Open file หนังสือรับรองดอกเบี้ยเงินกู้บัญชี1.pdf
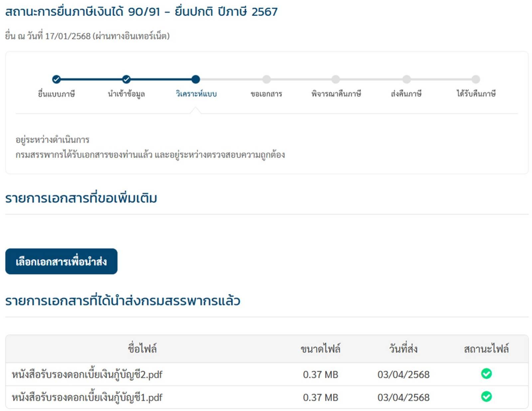Image resolution: width=532 pixels, height=411 pixels. click(87, 397)
